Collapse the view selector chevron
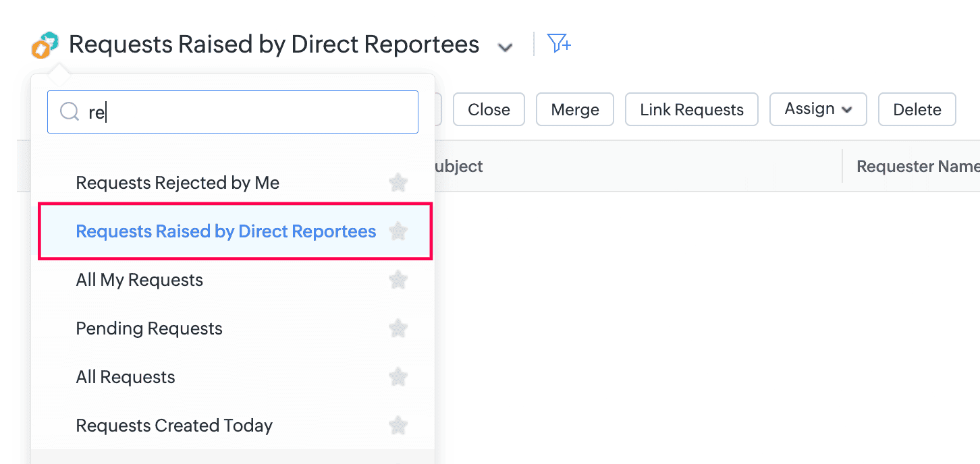This screenshot has width=980, height=464. coord(505,47)
